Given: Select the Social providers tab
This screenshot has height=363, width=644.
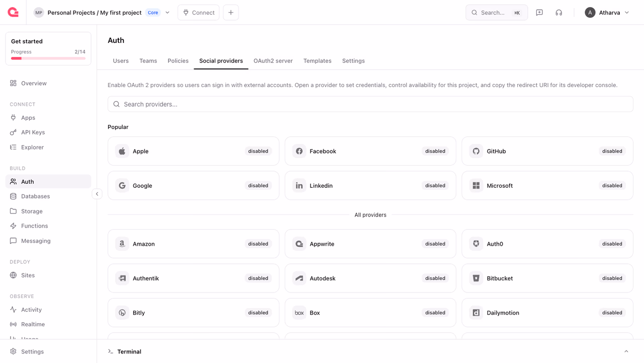Looking at the screenshot, I should [221, 61].
